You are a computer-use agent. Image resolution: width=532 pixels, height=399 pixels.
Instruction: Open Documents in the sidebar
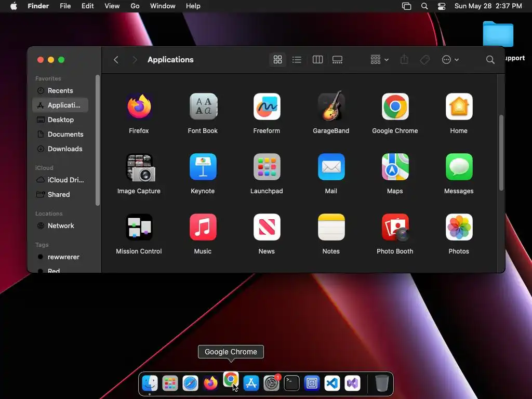(x=60, y=135)
